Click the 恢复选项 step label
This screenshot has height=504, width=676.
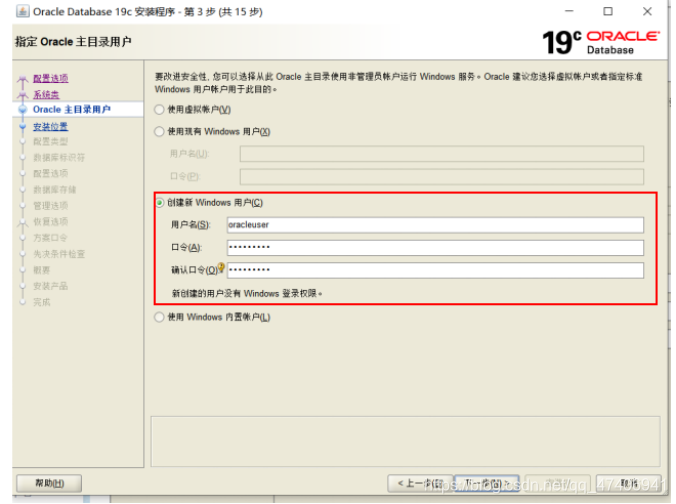[50, 222]
